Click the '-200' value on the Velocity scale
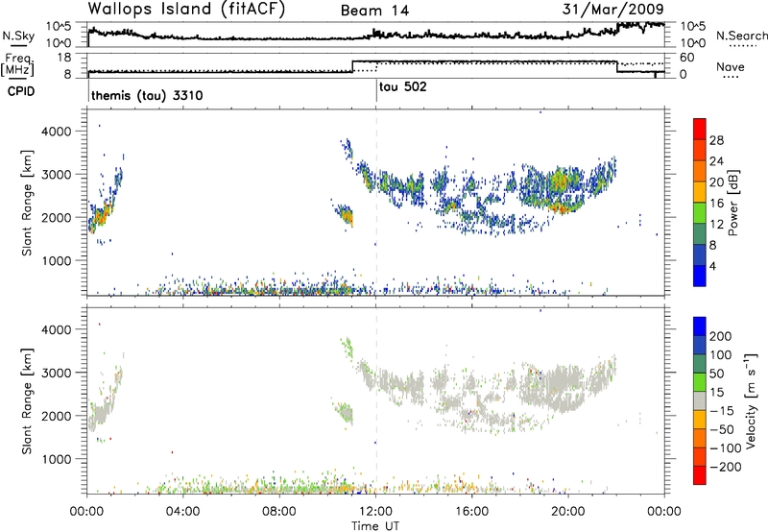768x532 pixels. pyautogui.click(x=727, y=467)
